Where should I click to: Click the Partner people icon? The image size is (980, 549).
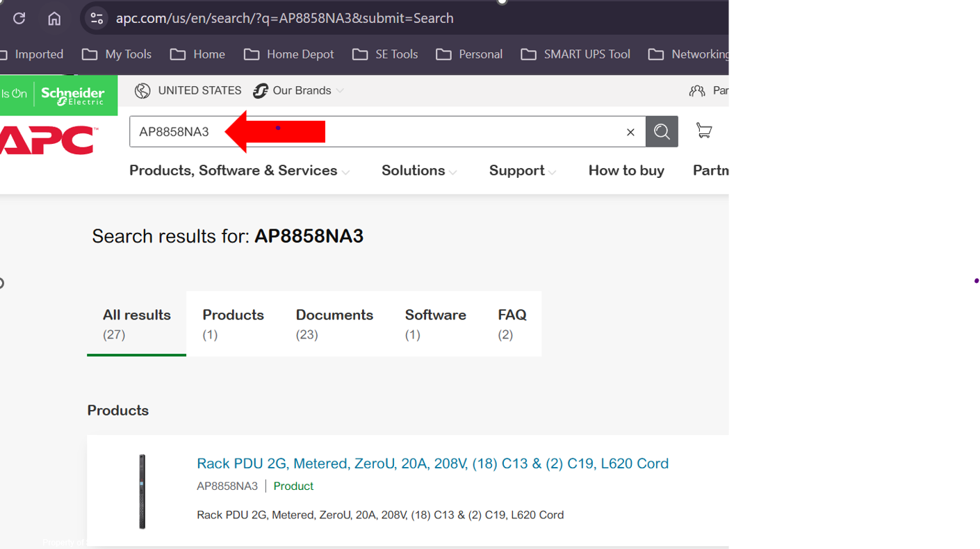pos(697,90)
